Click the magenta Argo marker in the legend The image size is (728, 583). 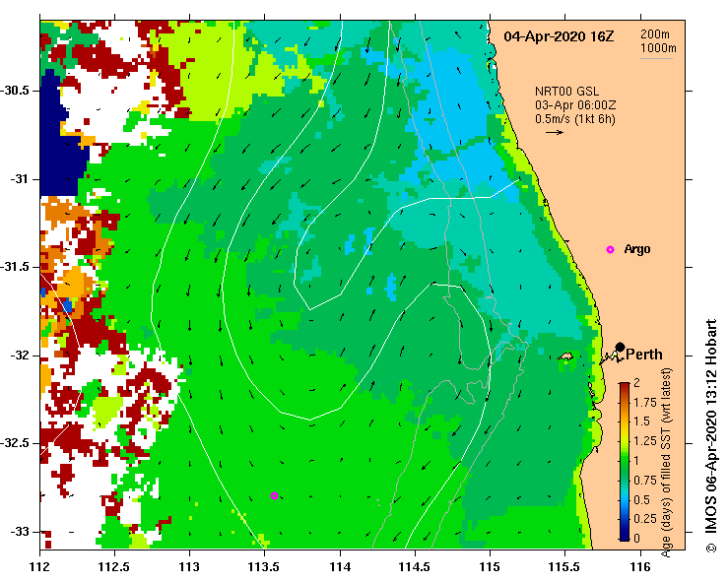click(x=610, y=249)
